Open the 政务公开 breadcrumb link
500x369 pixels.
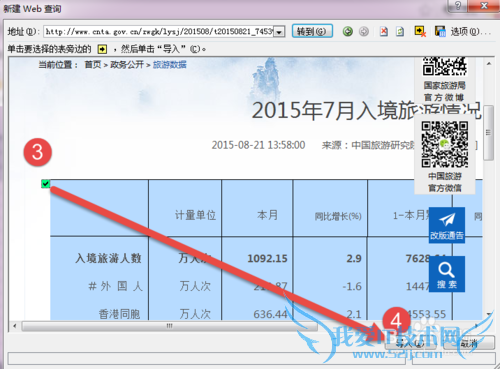coord(127,64)
